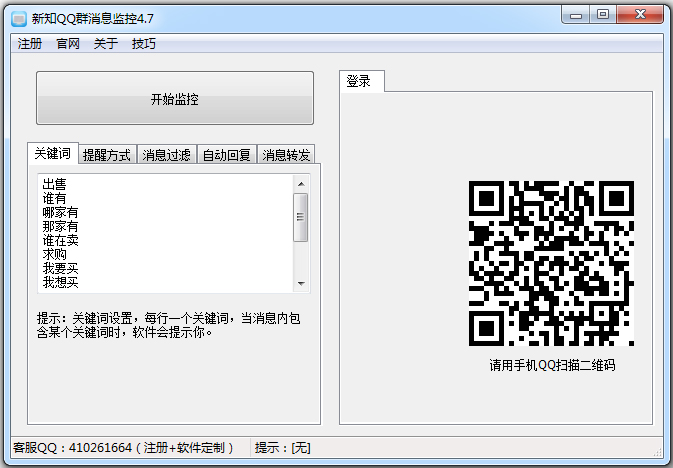Maximize the 新知QQ群消息监控 window
Viewport: 673px width, 468px height.
point(603,15)
